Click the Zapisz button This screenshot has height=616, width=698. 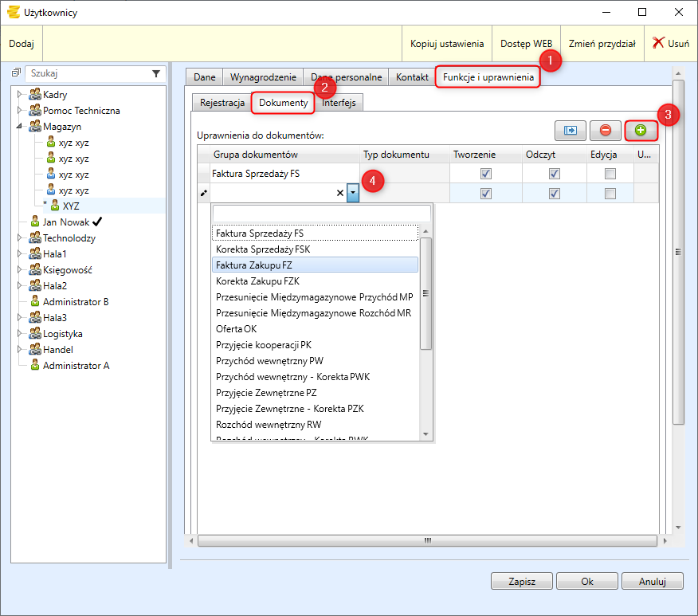(x=521, y=582)
